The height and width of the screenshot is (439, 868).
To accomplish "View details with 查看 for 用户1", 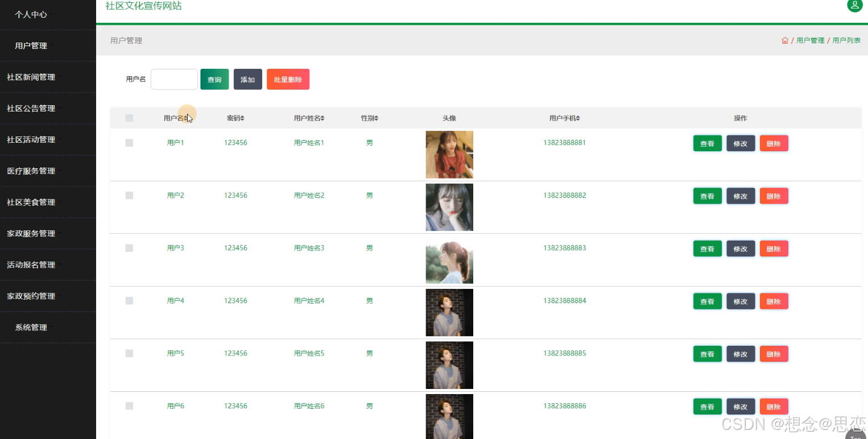I will (707, 143).
